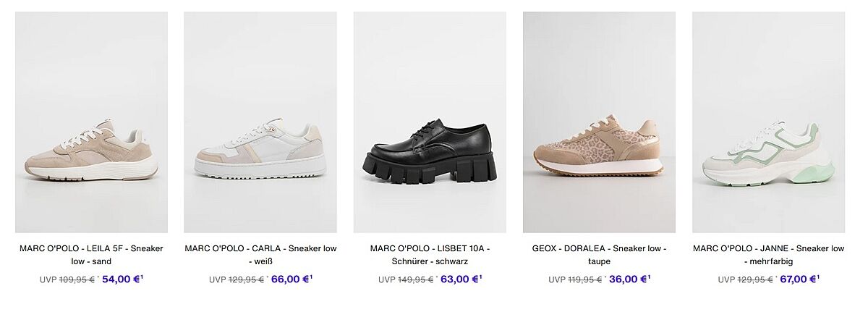
Task: Click the crossed-out 129,95 € price under CARLA
Action: [x=246, y=280]
